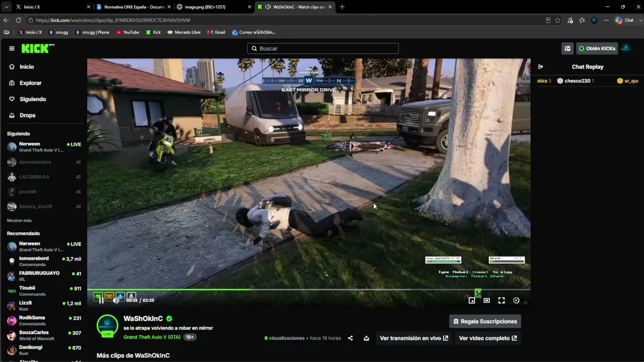Reload the page with the refresh icon

pyautogui.click(x=18, y=20)
